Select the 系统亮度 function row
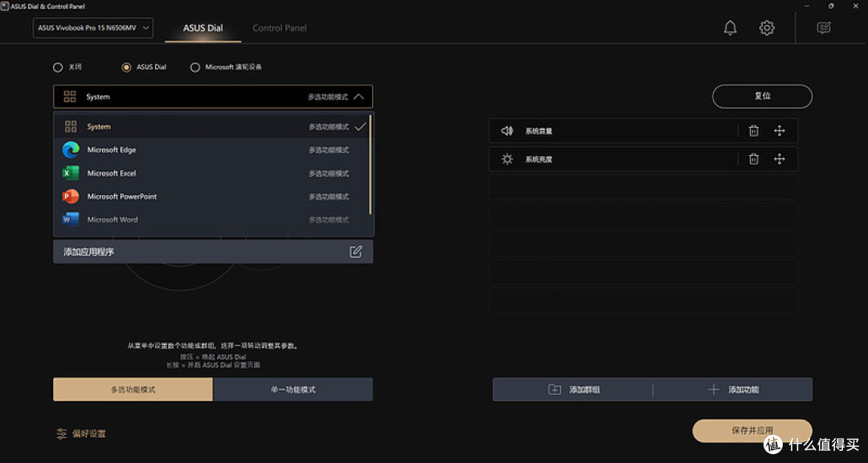Image resolution: width=868 pixels, height=463 pixels. 643,159
